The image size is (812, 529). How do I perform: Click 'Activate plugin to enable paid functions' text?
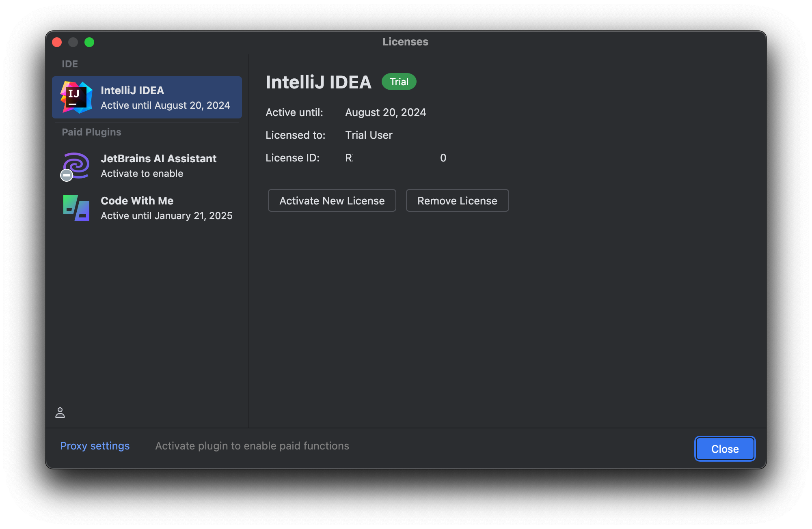252,446
